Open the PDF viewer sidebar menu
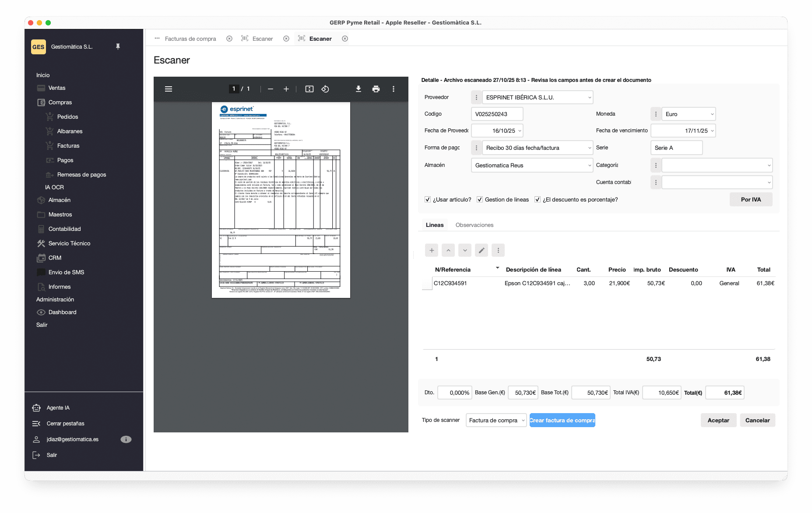The image size is (812, 513). click(x=169, y=89)
